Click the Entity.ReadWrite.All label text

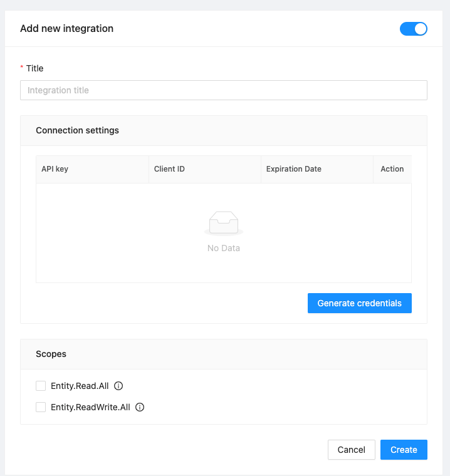90,407
